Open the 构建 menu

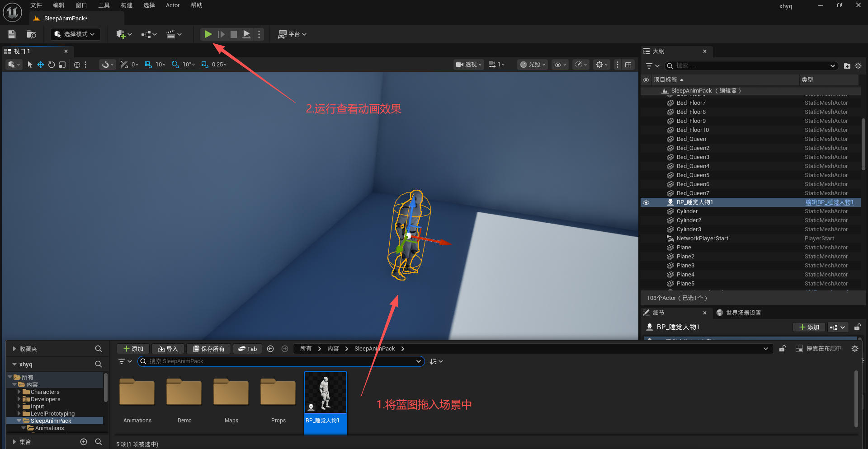(127, 5)
